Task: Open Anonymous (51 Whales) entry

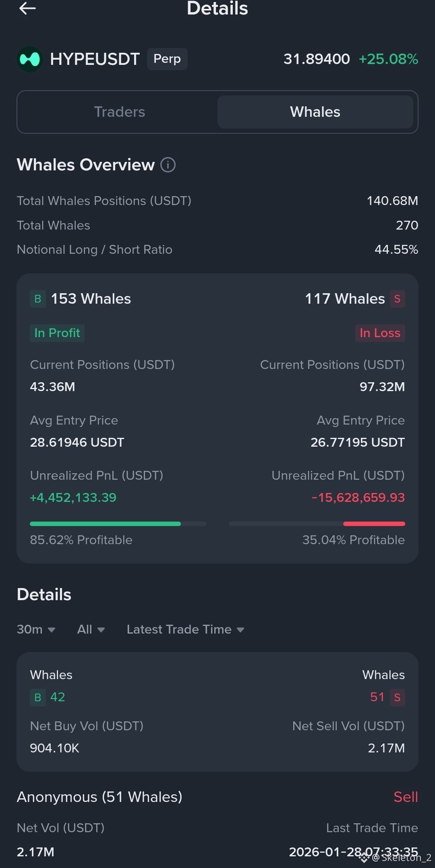Action: [99, 797]
